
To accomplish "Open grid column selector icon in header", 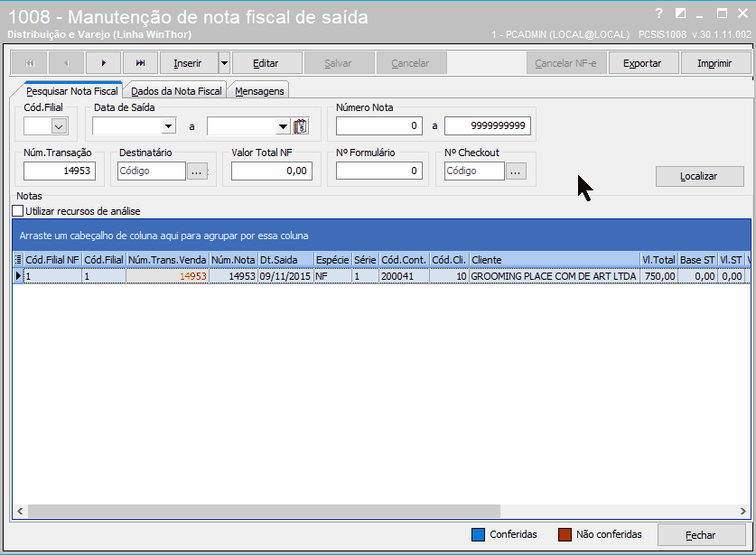I will [x=18, y=260].
